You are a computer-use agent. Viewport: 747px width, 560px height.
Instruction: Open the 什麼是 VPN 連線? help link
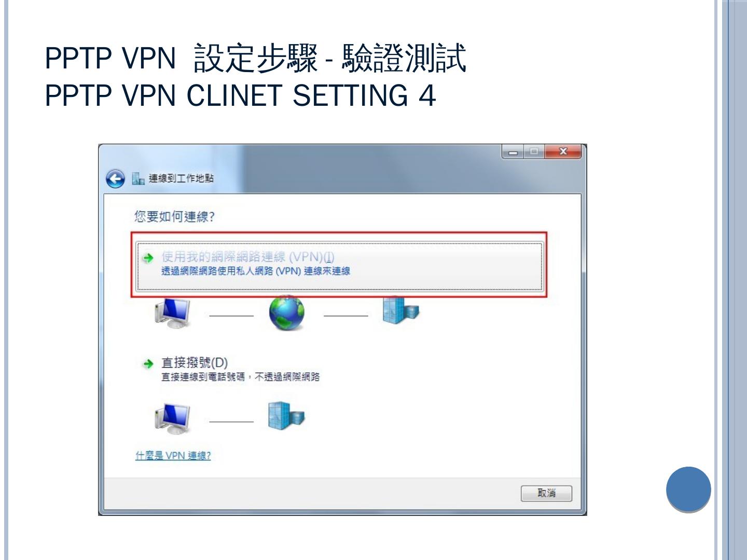173,456
